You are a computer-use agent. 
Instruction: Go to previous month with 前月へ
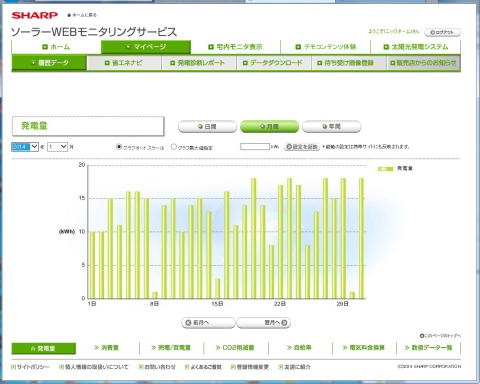[x=208, y=323]
